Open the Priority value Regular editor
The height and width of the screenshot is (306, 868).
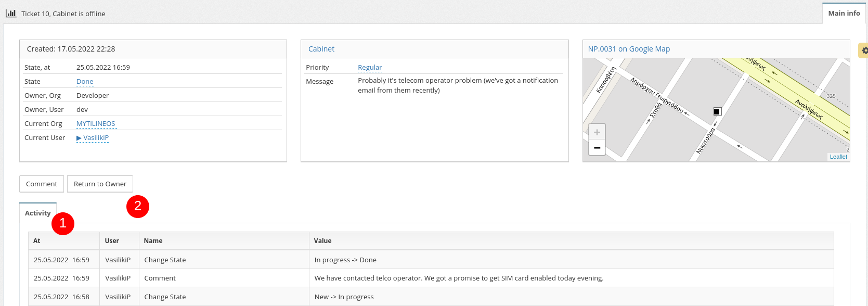(370, 68)
